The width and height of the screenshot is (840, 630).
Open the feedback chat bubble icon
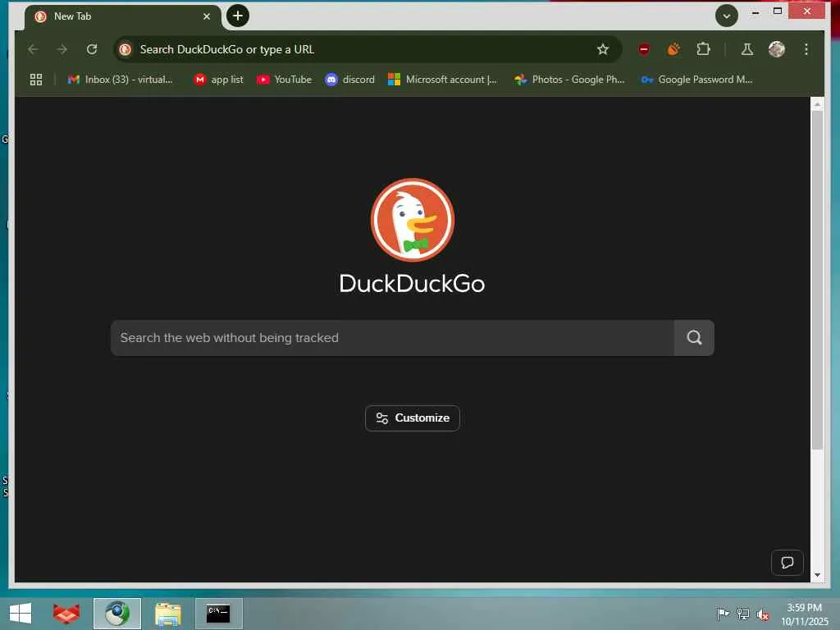pyautogui.click(x=787, y=563)
